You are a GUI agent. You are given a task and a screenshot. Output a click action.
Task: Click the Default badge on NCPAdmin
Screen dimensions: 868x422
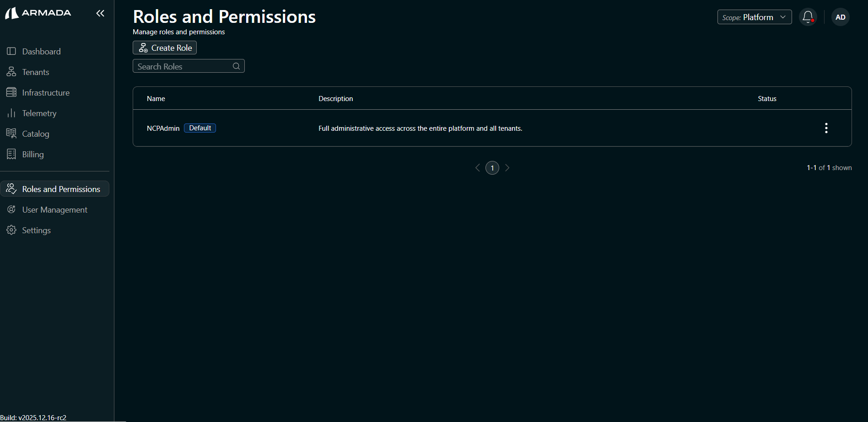point(199,128)
